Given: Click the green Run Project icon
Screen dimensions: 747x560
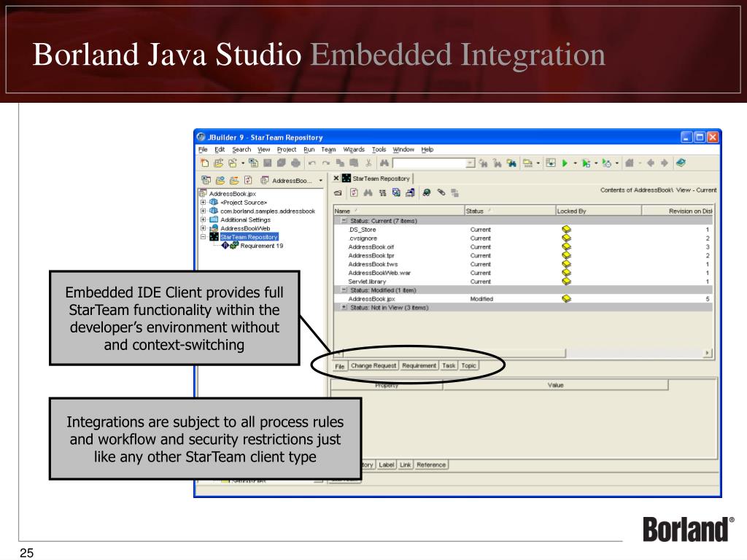Looking at the screenshot, I should (565, 163).
